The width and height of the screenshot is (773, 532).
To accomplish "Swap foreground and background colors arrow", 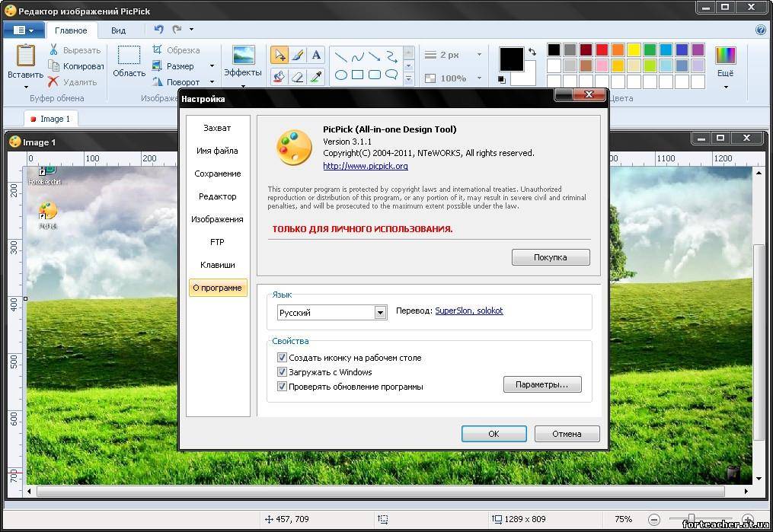I will 532,51.
